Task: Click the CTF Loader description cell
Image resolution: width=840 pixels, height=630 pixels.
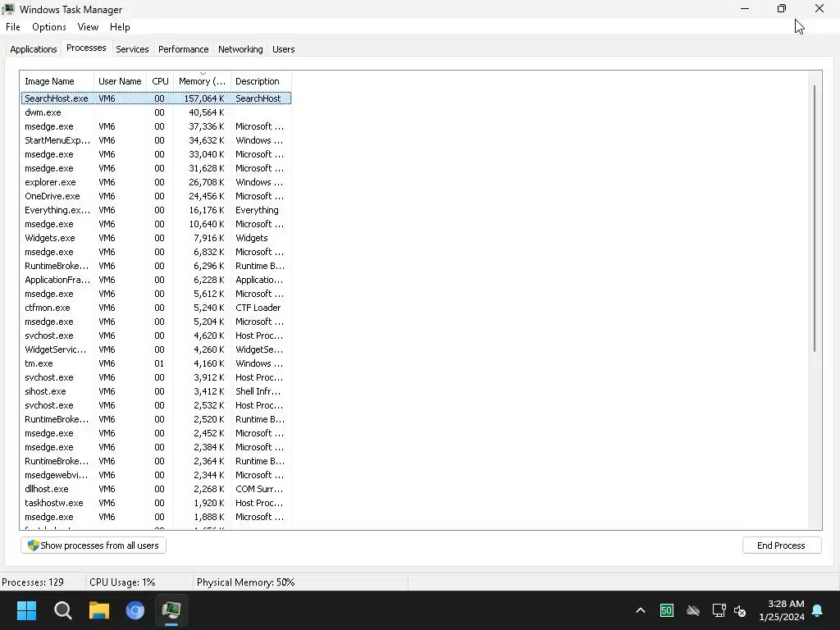Action: click(x=258, y=308)
